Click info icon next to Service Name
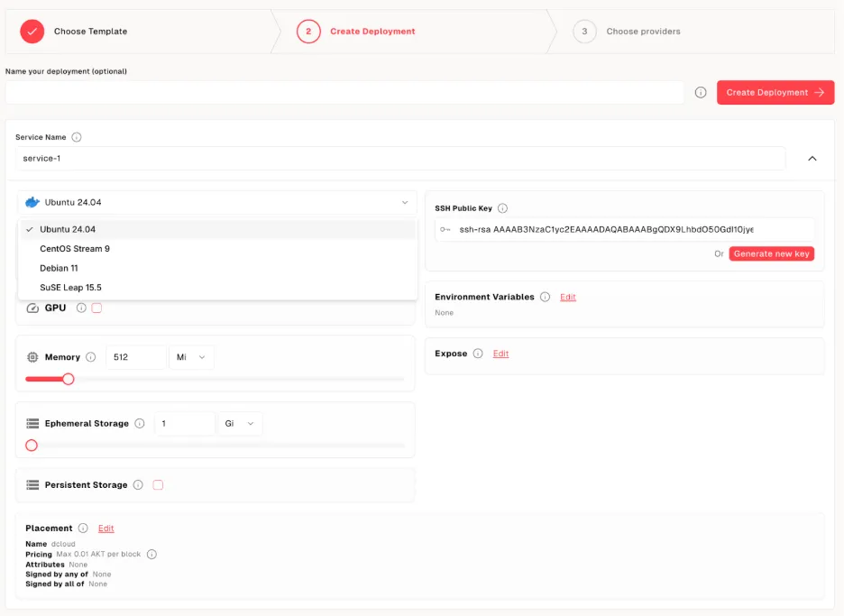Screen dimensions: 844x616 pyautogui.click(x=77, y=137)
